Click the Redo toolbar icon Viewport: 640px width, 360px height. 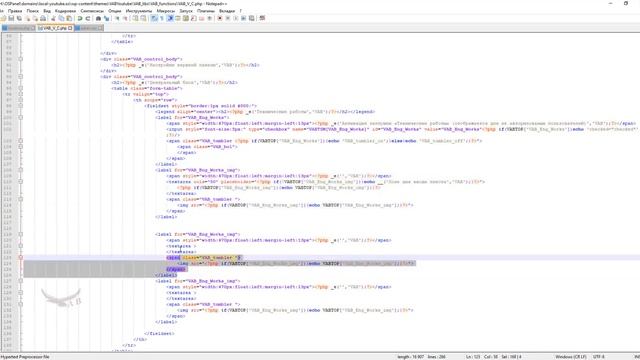point(88,18)
